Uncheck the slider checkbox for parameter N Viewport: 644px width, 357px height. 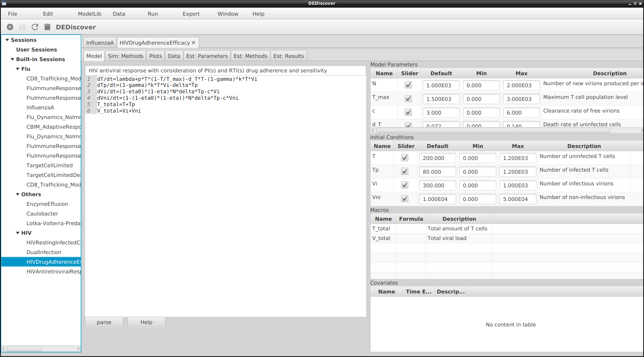(408, 85)
